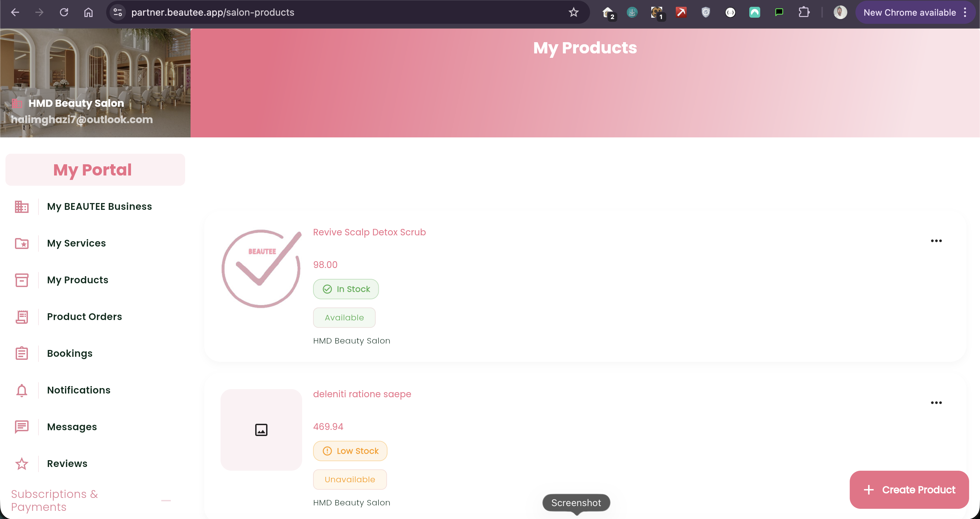Click the halimghazi7@outlook.com email text
The height and width of the screenshot is (519, 980).
click(x=82, y=119)
